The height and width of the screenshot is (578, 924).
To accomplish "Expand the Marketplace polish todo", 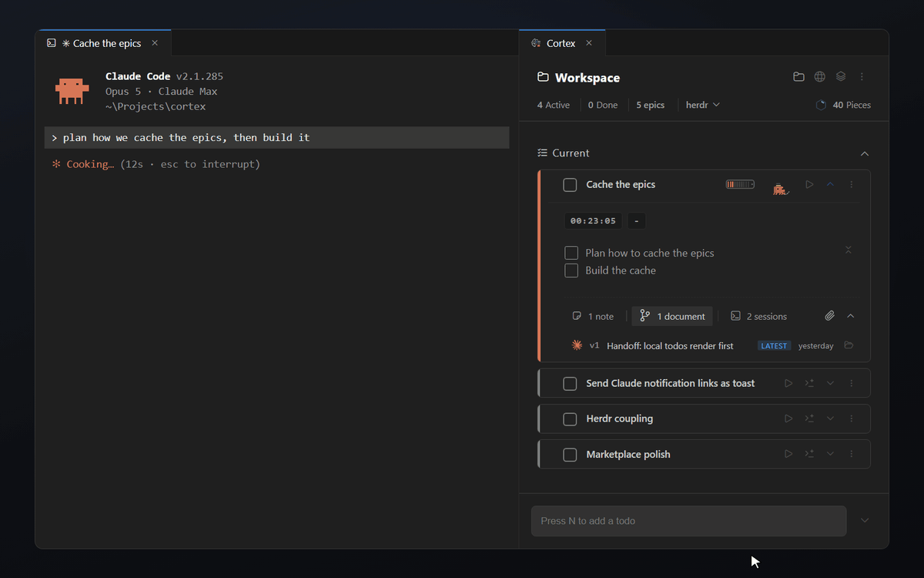I will click(x=830, y=455).
